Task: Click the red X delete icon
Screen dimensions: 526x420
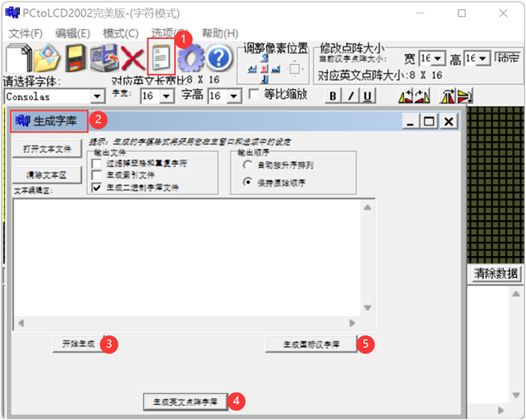Action: (132, 58)
